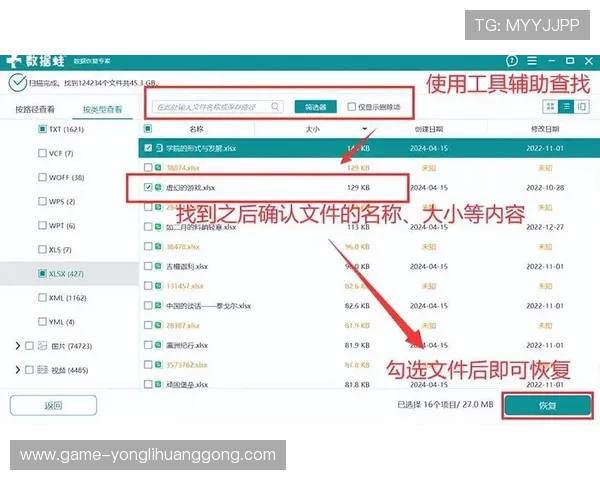The height and width of the screenshot is (480, 600).
Task: Enable the show-deleted-only checkbox
Action: point(351,106)
